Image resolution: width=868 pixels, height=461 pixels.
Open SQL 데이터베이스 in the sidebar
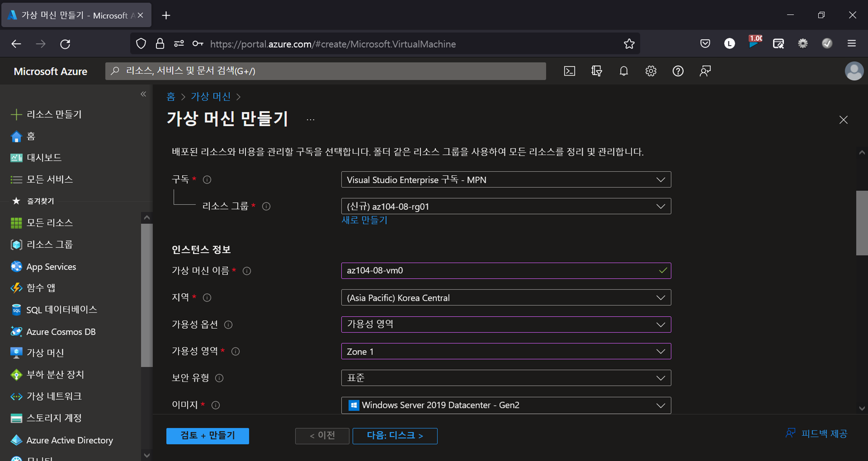pos(53,310)
